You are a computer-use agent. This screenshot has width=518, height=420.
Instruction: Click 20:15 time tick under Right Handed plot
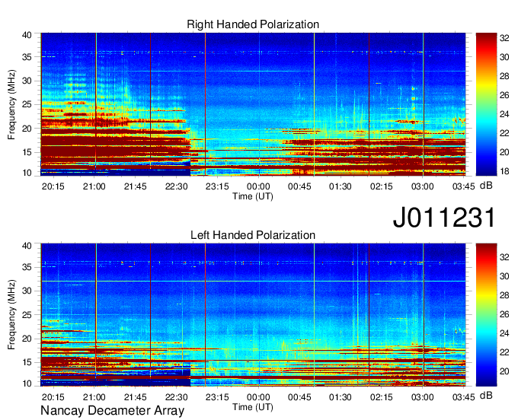[53, 186]
